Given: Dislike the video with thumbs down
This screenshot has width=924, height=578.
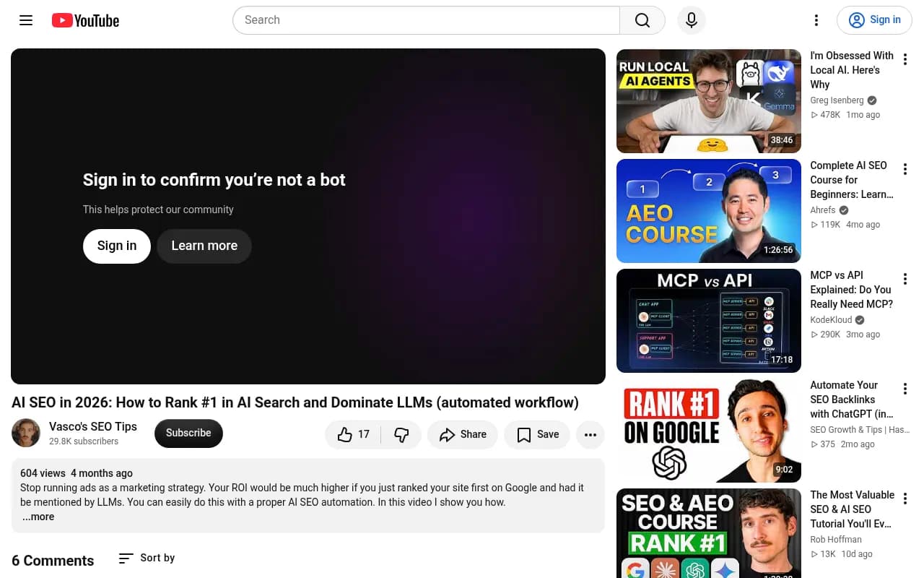Looking at the screenshot, I should click(x=401, y=434).
